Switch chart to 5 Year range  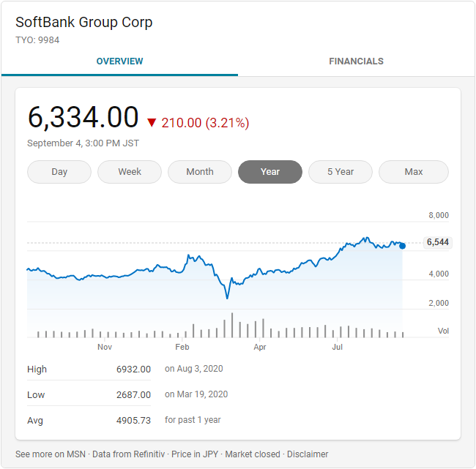pyautogui.click(x=341, y=172)
